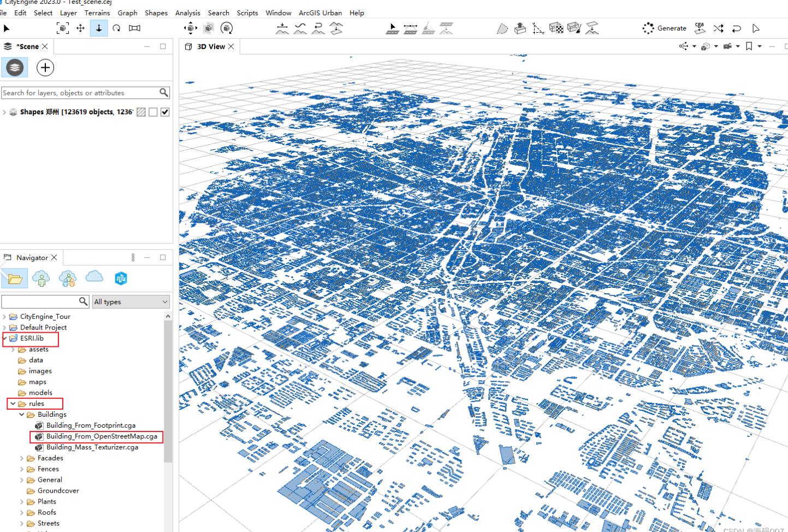Select the Move tool in toolbar

[x=80, y=28]
